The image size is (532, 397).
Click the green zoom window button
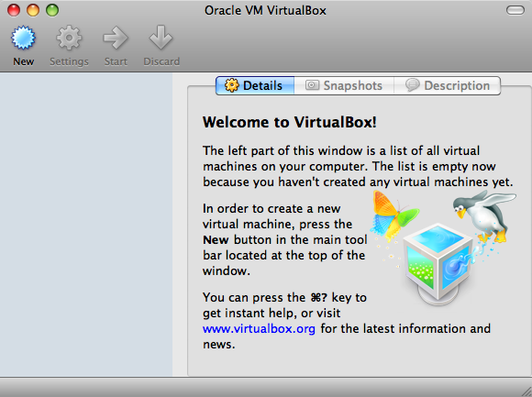click(x=52, y=10)
